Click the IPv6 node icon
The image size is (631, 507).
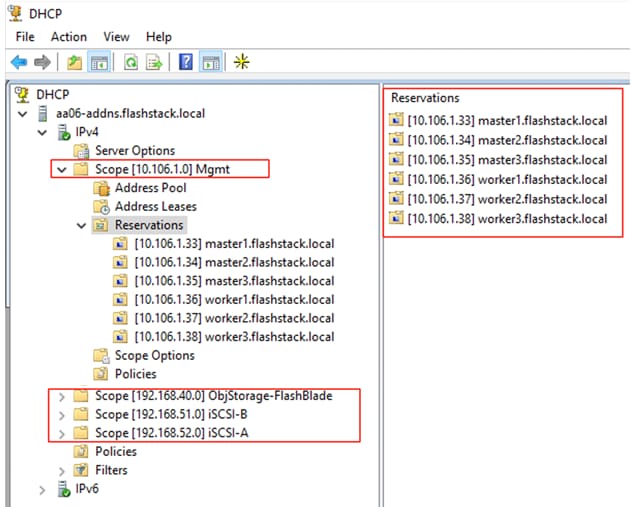(x=64, y=489)
